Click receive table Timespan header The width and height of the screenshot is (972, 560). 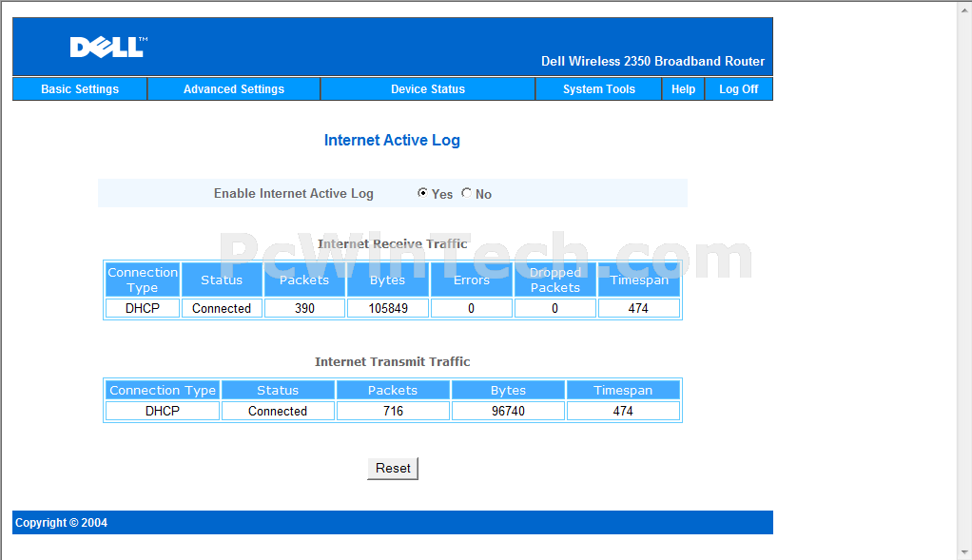638,280
